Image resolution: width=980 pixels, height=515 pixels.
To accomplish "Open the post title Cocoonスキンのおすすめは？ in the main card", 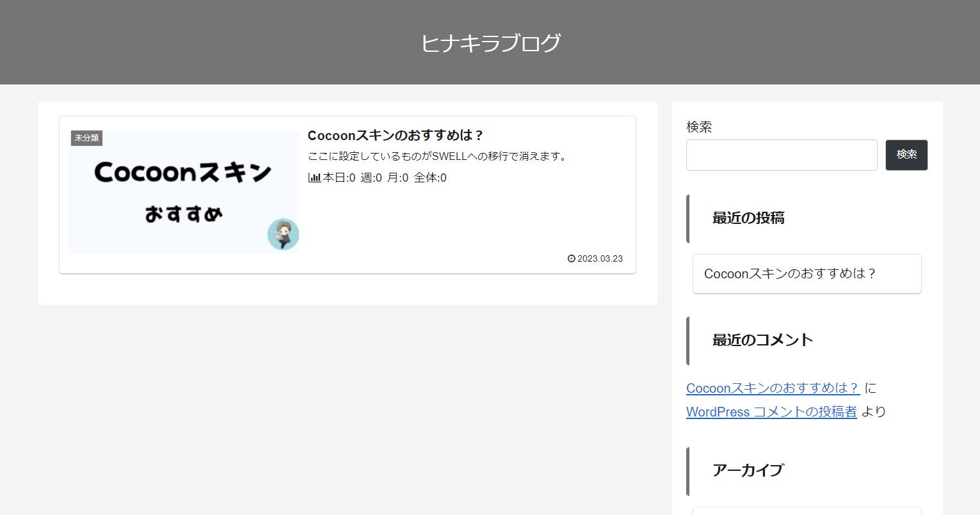I will (395, 136).
